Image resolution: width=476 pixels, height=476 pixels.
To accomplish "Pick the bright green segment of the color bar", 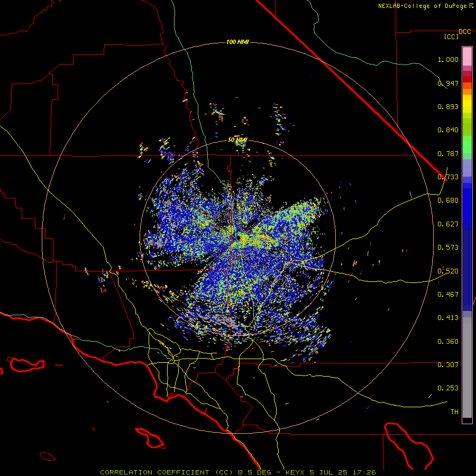I will pos(467,144).
